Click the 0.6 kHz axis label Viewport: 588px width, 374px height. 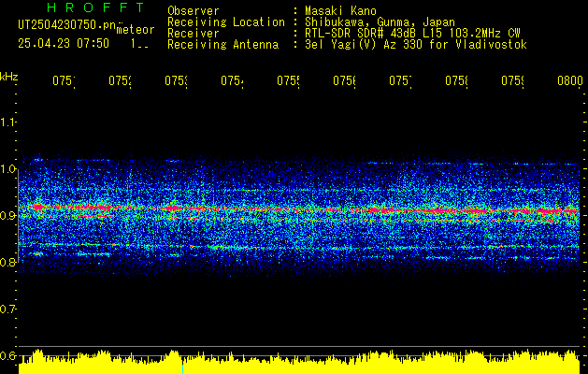click(7, 355)
